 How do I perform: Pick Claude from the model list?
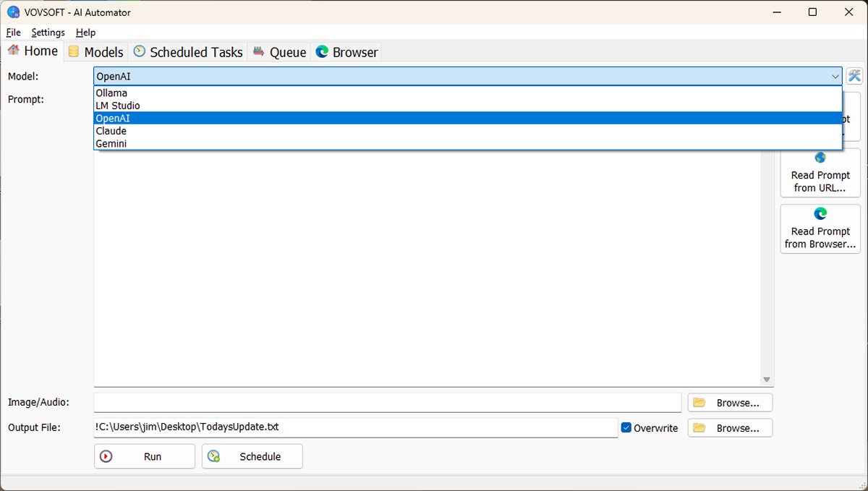coord(468,131)
